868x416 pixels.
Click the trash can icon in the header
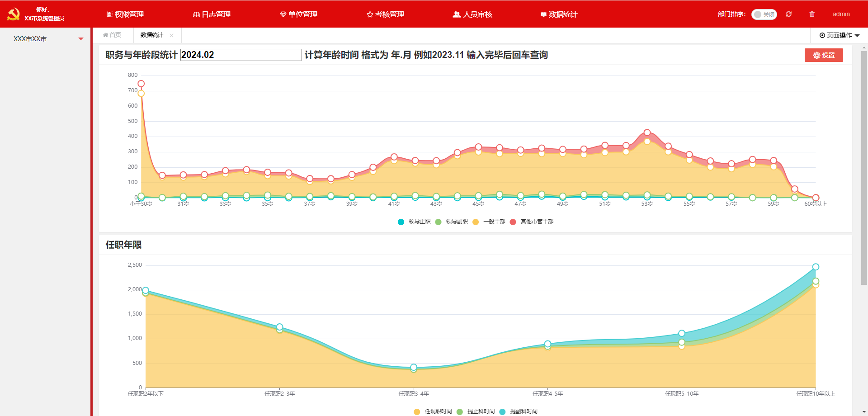pyautogui.click(x=812, y=14)
